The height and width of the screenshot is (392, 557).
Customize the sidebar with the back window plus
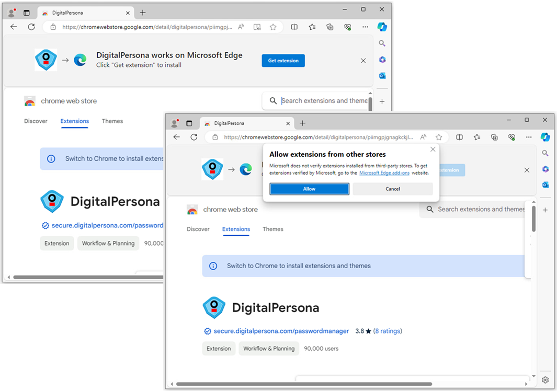382,101
